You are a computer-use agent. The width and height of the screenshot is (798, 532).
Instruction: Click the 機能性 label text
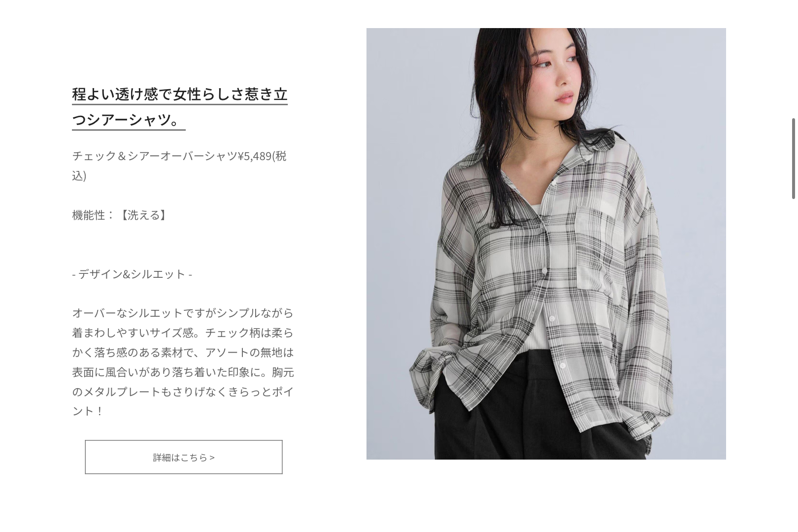[89, 215]
